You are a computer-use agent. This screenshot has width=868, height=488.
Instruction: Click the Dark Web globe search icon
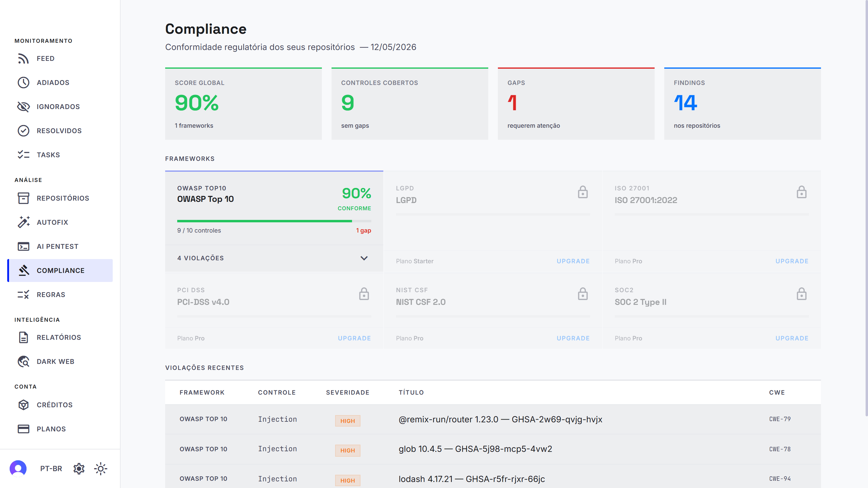coord(23,361)
